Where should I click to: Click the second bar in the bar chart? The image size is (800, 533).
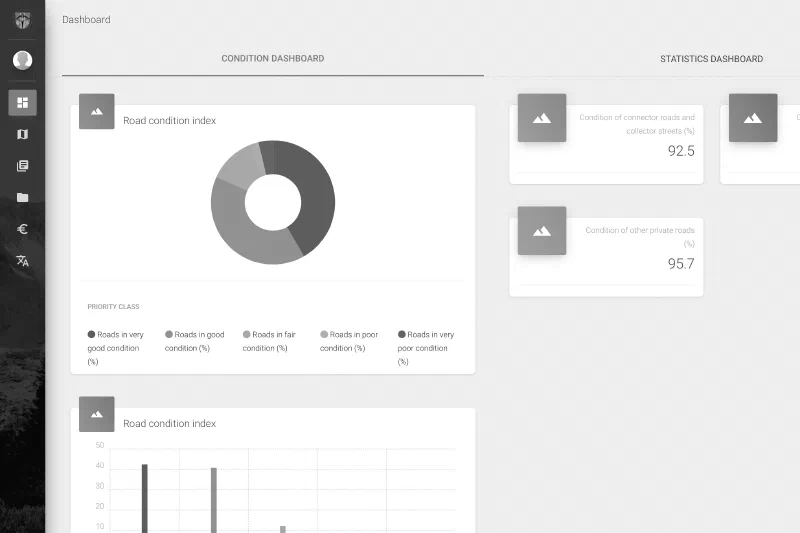[214, 500]
